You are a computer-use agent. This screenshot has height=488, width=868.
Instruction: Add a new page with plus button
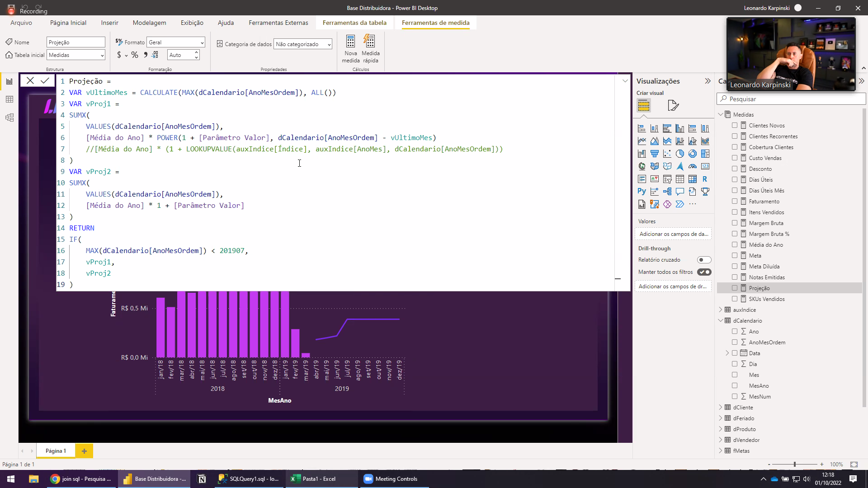click(84, 451)
